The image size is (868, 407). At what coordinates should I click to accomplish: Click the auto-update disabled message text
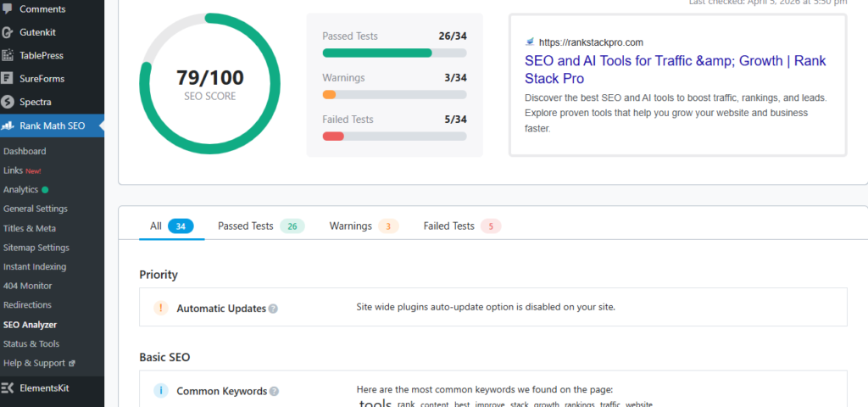[486, 307]
